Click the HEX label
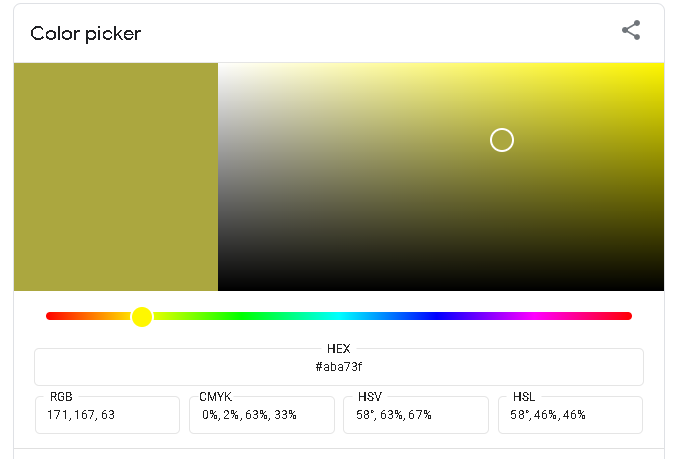Image resolution: width=687 pixels, height=459 pixels. (x=338, y=349)
